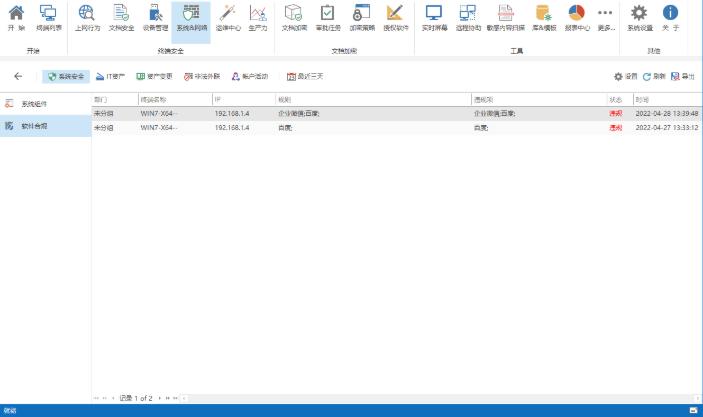
Task: Click the Home (开始) icon in ribbon
Action: (15, 17)
